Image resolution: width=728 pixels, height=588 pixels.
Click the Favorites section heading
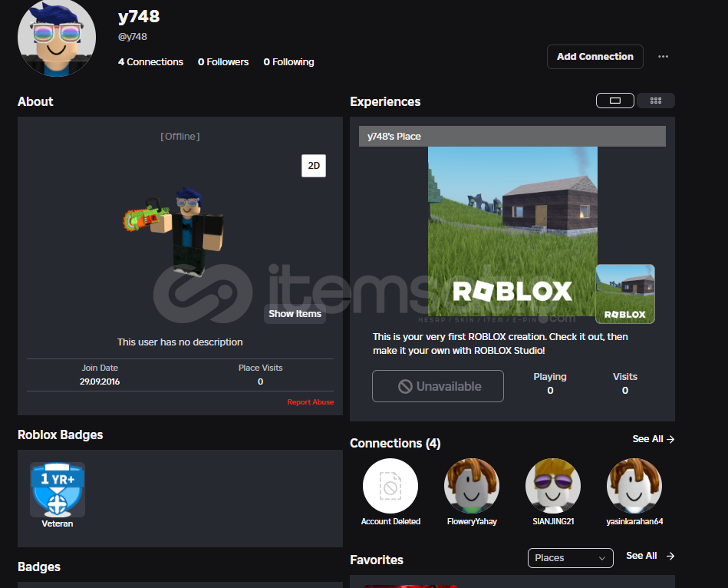[377, 560]
